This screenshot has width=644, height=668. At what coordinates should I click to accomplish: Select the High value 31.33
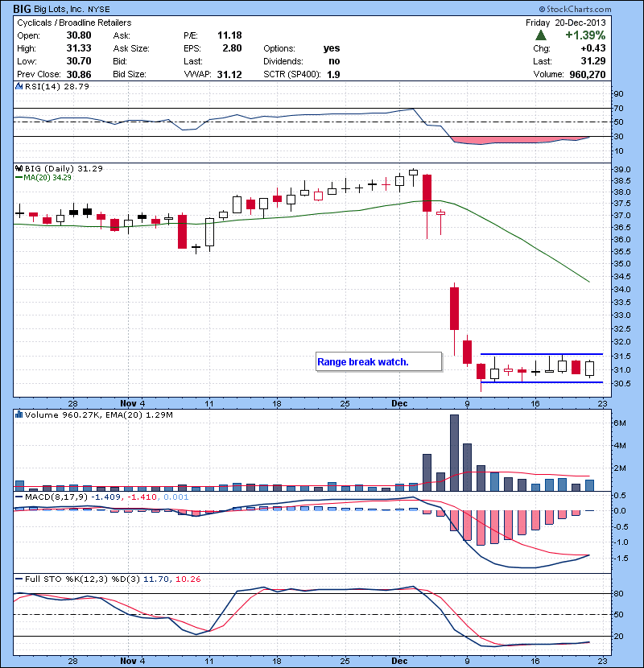(x=79, y=48)
